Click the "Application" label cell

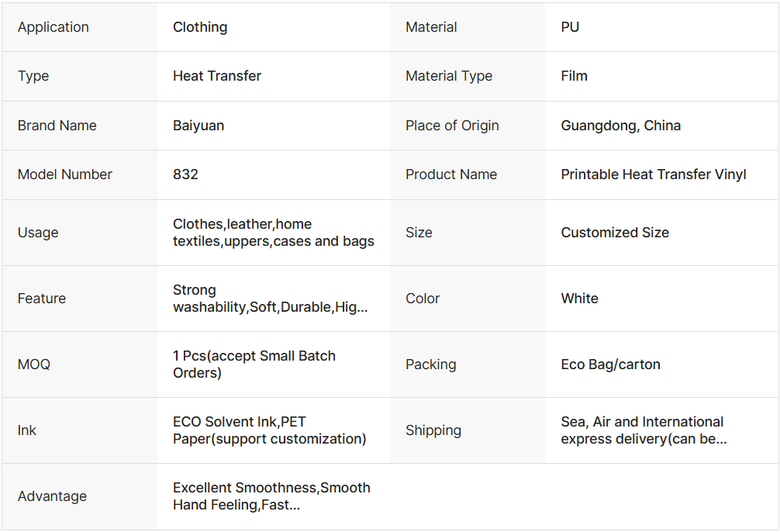pos(53,27)
